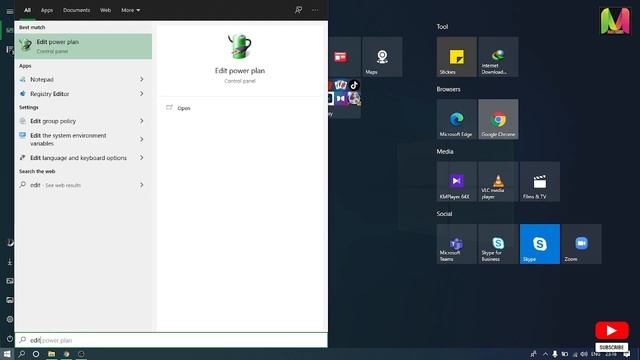Click the Media group heading

pos(445,151)
